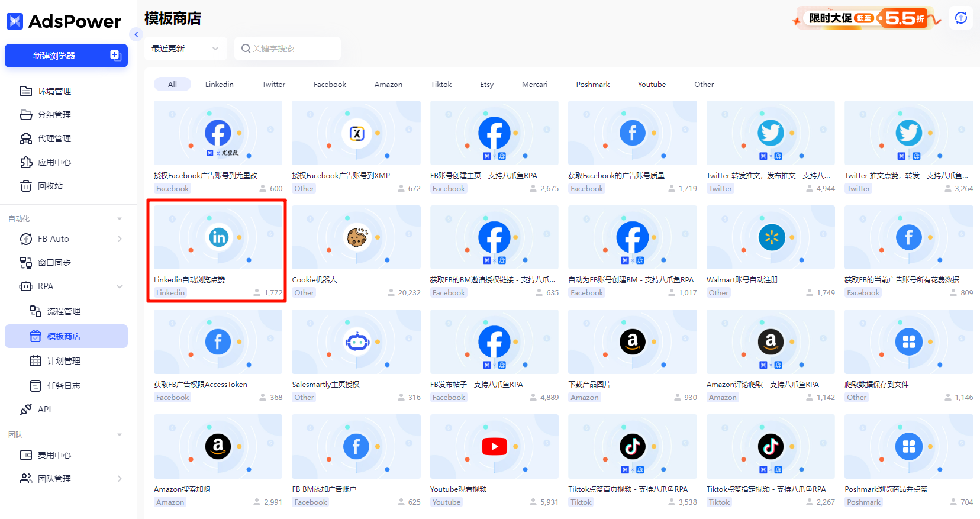Collapse the RPA submenu chevron
980x519 pixels.
pyautogui.click(x=120, y=286)
